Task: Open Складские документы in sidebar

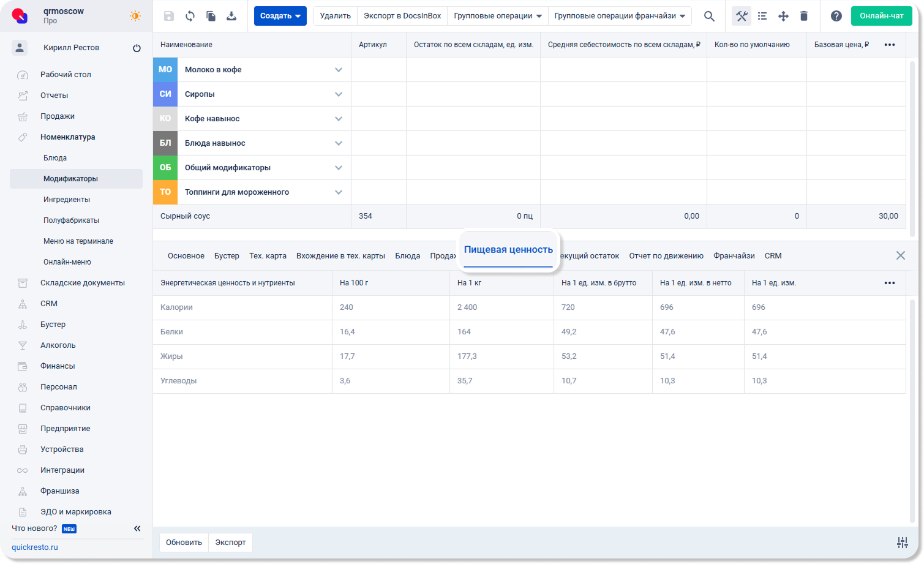Action: click(x=83, y=283)
